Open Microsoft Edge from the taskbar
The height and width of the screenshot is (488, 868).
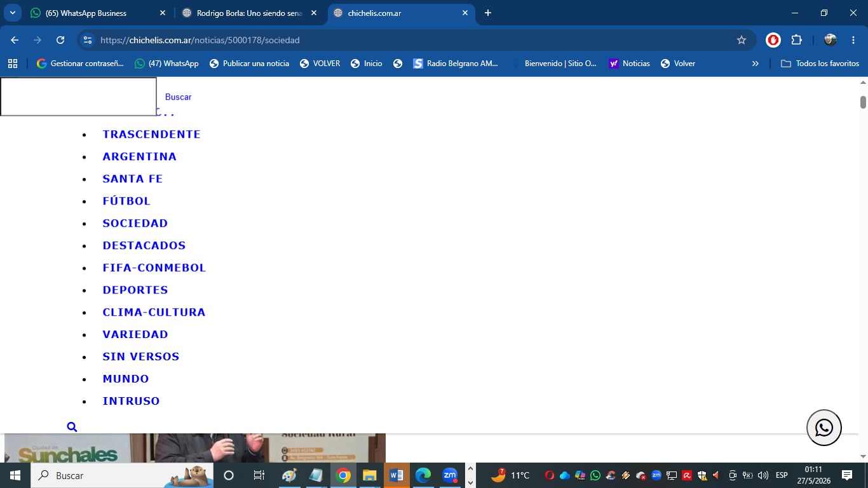pyautogui.click(x=423, y=475)
